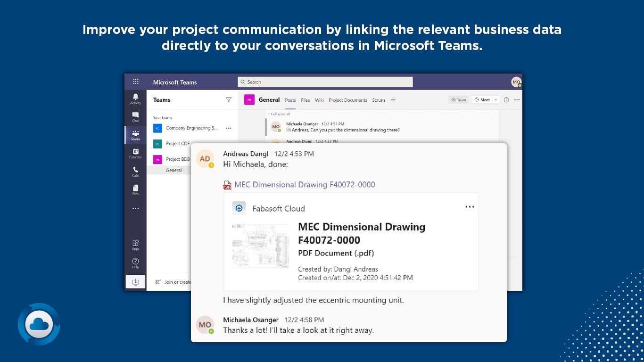The height and width of the screenshot is (362, 644).
Task: Click the Fabasoft Cloud logo on card
Action: click(239, 208)
